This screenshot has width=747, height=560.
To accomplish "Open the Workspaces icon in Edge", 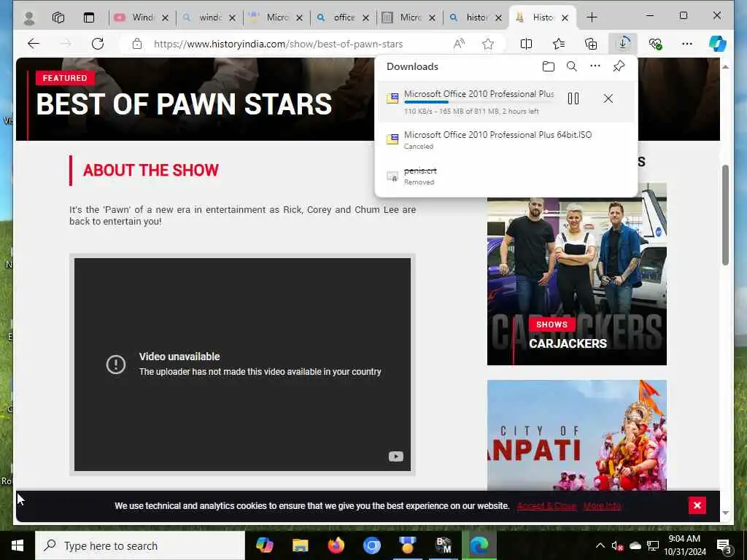I will click(58, 17).
